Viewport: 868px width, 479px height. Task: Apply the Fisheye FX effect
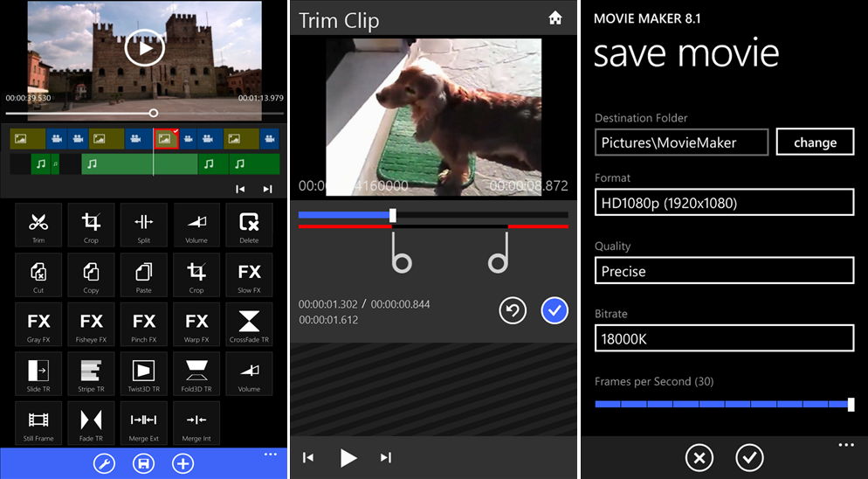point(92,323)
